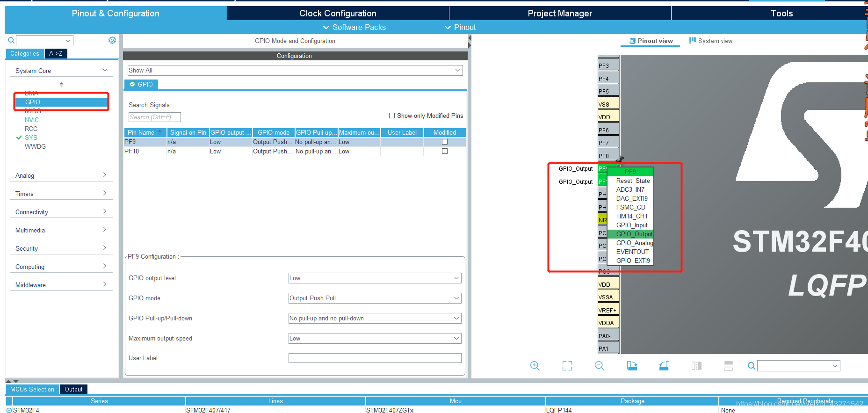868x413 pixels.
Task: Zoom in on the pinout chip view
Action: point(535,366)
